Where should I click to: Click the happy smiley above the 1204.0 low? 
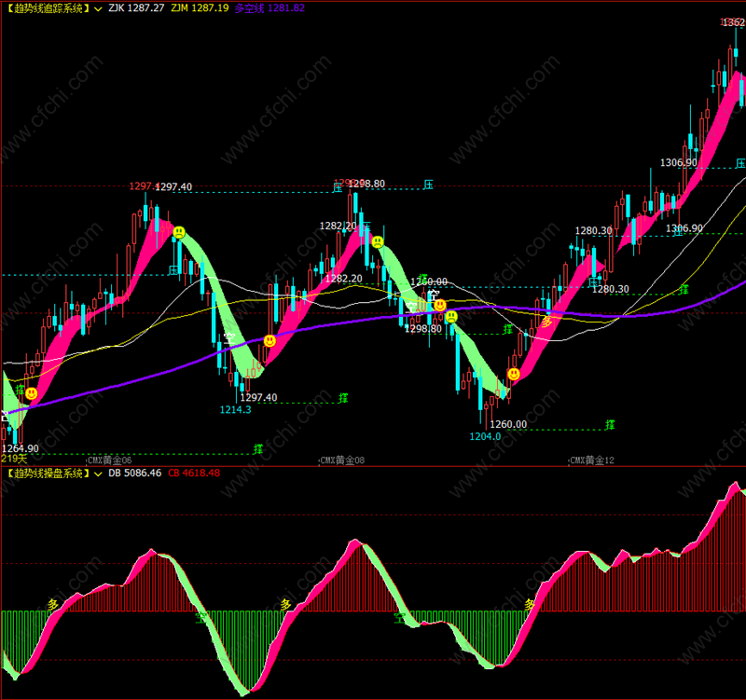point(514,375)
